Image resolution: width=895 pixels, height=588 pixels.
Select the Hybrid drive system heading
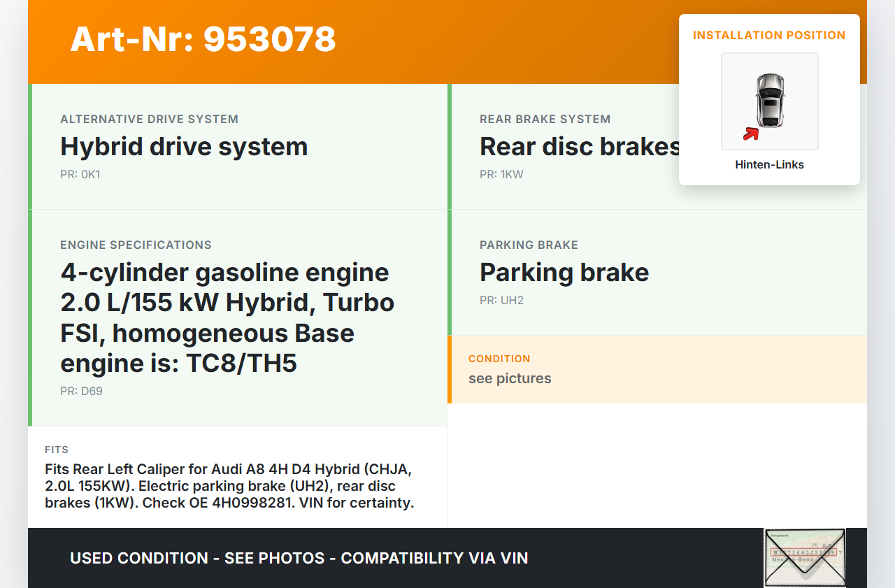pos(184,147)
